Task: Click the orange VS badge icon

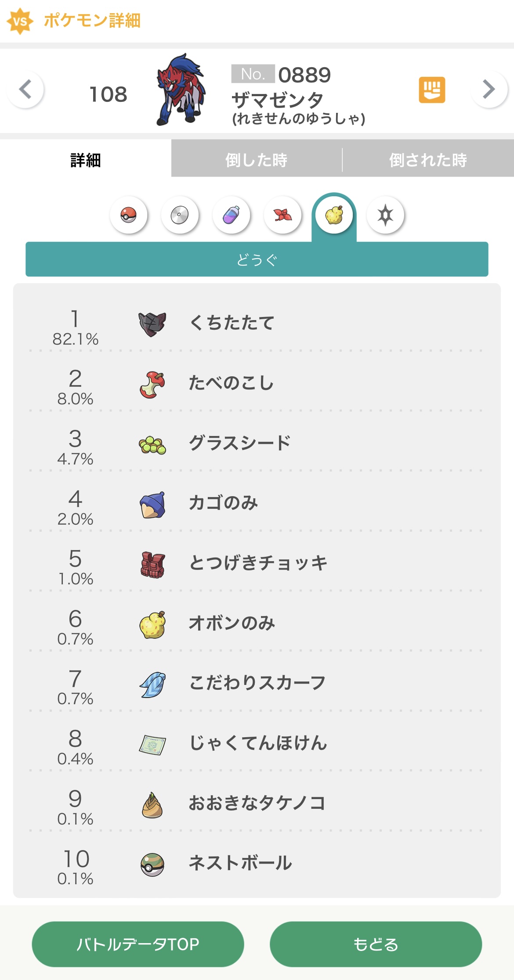Action: point(20,21)
